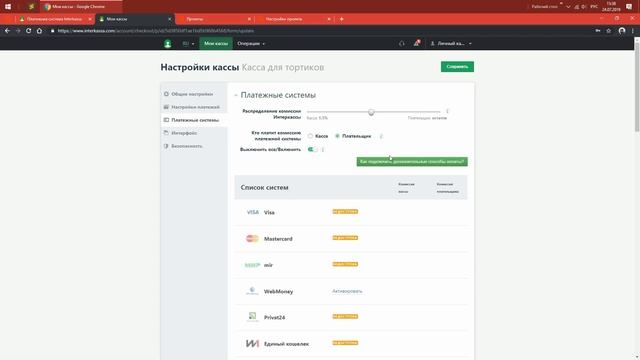Click the Chrome taskbar button Мои кассы
This screenshot has width=640, height=360.
[81, 7]
